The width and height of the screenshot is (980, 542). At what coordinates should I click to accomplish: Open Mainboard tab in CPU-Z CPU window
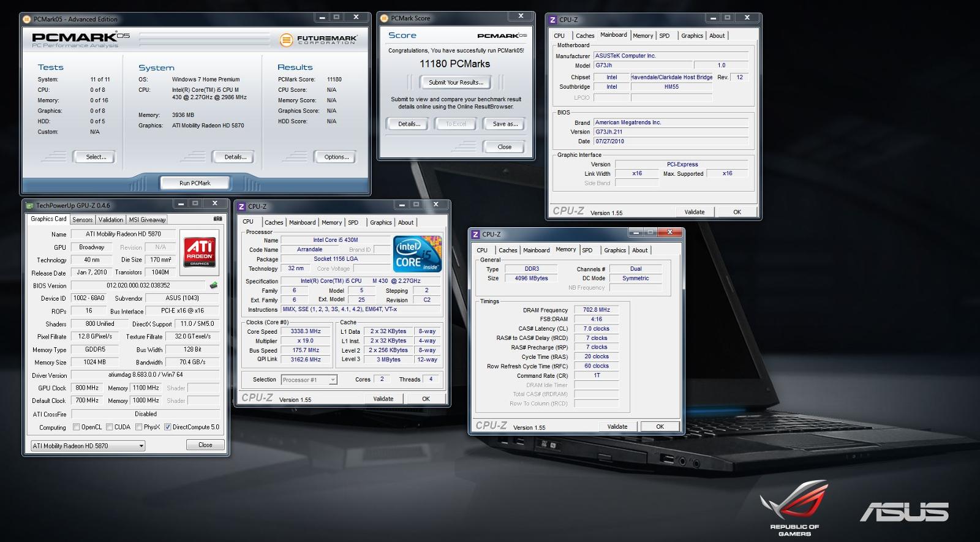pos(303,222)
